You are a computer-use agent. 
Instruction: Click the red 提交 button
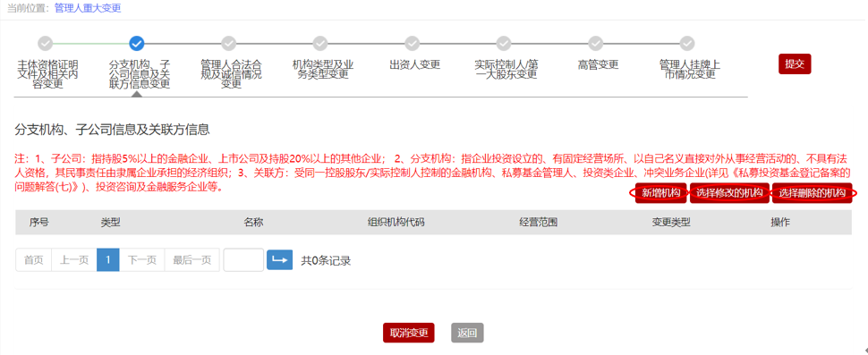point(795,63)
